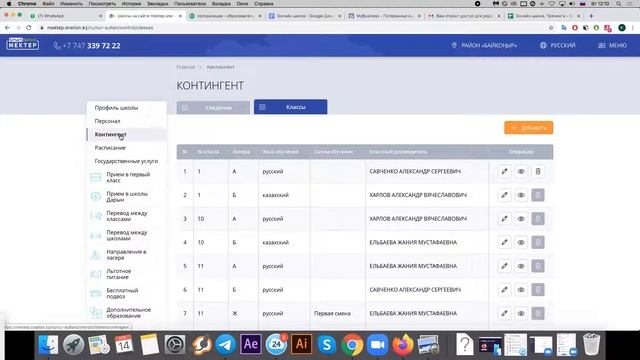Click the Мектеп site logo
Image resolution: width=640 pixels, height=360 pixels.
click(x=23, y=44)
